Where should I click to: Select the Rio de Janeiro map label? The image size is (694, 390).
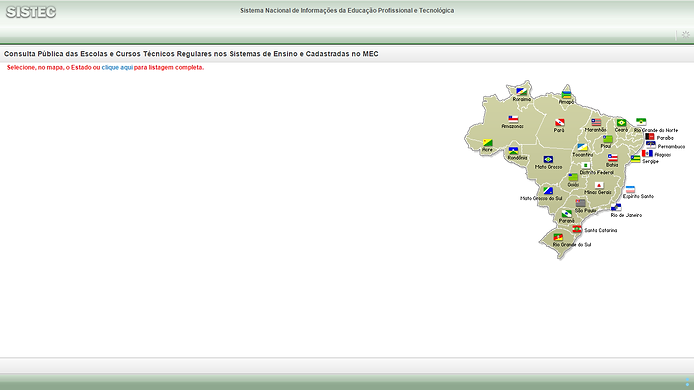click(x=626, y=215)
